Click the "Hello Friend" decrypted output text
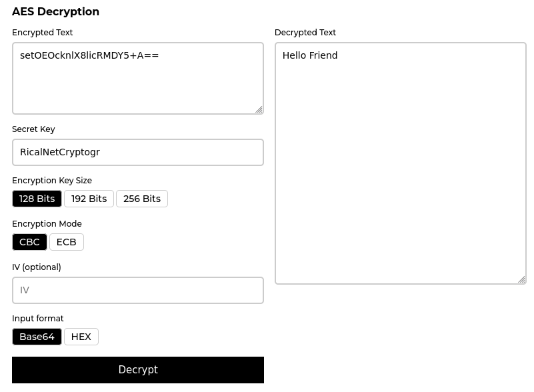Screen dimensions: 534x392 [x=310, y=55]
